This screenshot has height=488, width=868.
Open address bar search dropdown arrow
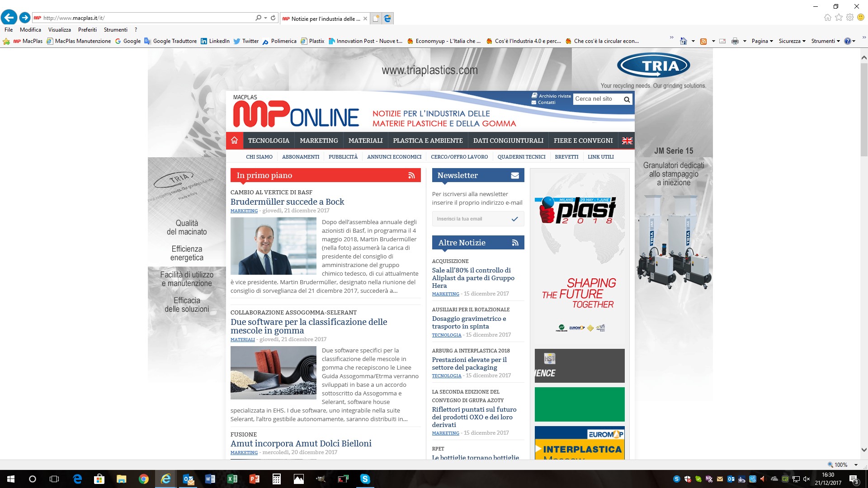[x=265, y=18]
